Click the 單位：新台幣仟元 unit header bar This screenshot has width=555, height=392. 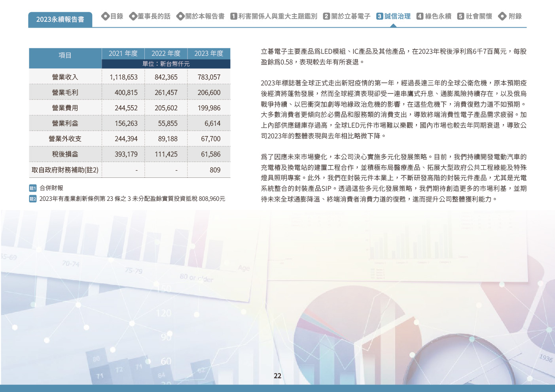coord(166,64)
